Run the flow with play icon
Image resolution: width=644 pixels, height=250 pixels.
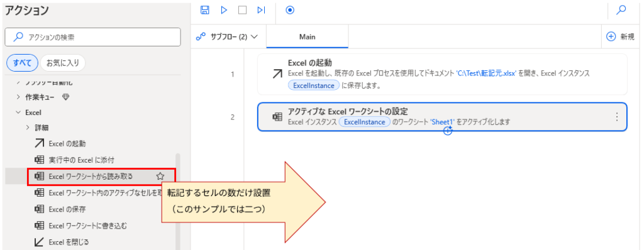coord(224,10)
